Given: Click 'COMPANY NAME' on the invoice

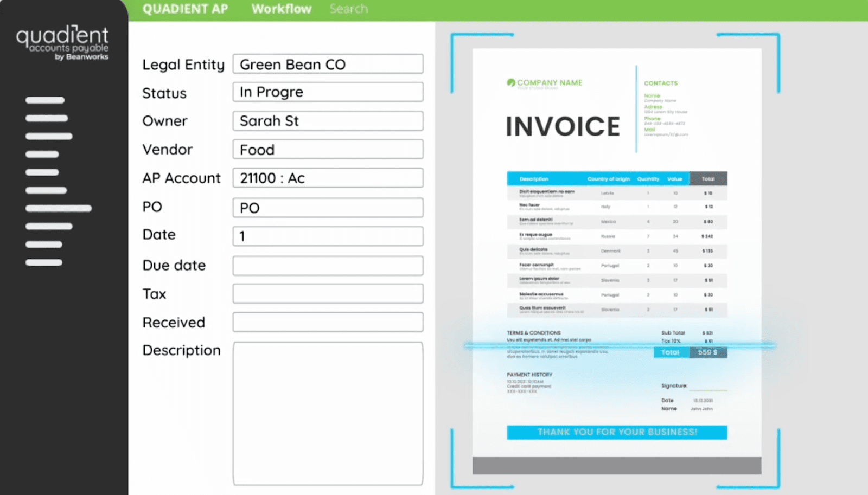Looking at the screenshot, I should 549,83.
